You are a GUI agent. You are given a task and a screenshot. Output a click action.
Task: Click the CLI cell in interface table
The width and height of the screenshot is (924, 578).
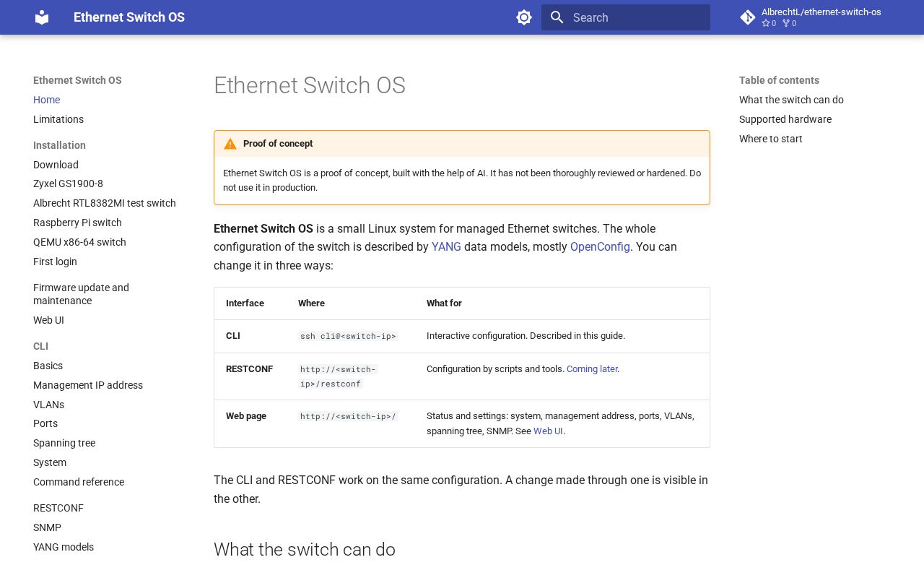(x=233, y=336)
